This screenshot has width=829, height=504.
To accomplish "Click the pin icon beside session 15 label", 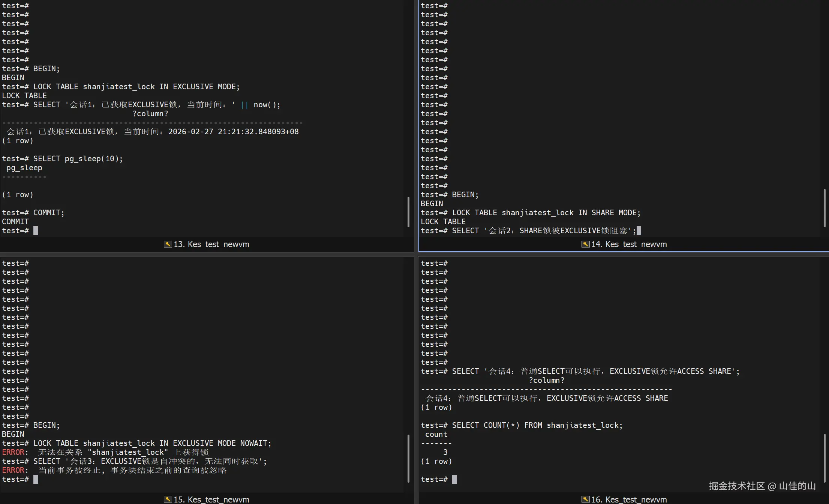I will (x=168, y=499).
